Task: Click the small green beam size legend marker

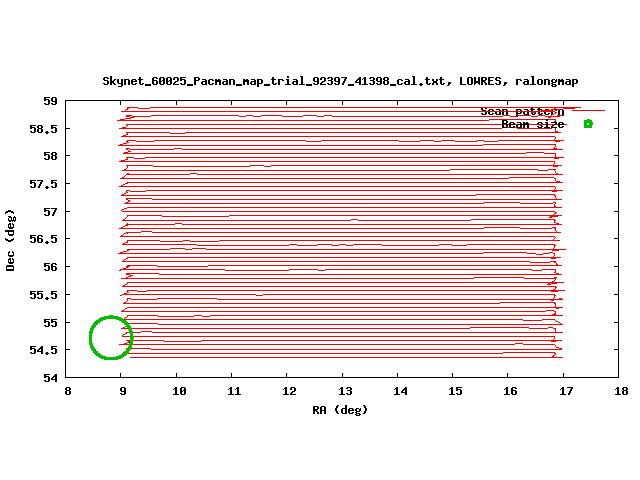Action: pyautogui.click(x=588, y=124)
